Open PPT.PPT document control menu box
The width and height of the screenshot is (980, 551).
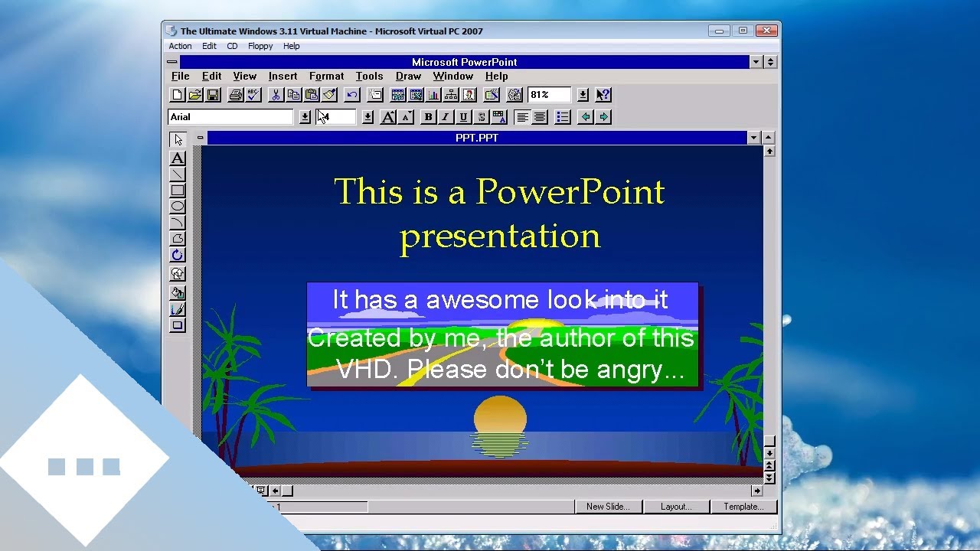pos(200,139)
